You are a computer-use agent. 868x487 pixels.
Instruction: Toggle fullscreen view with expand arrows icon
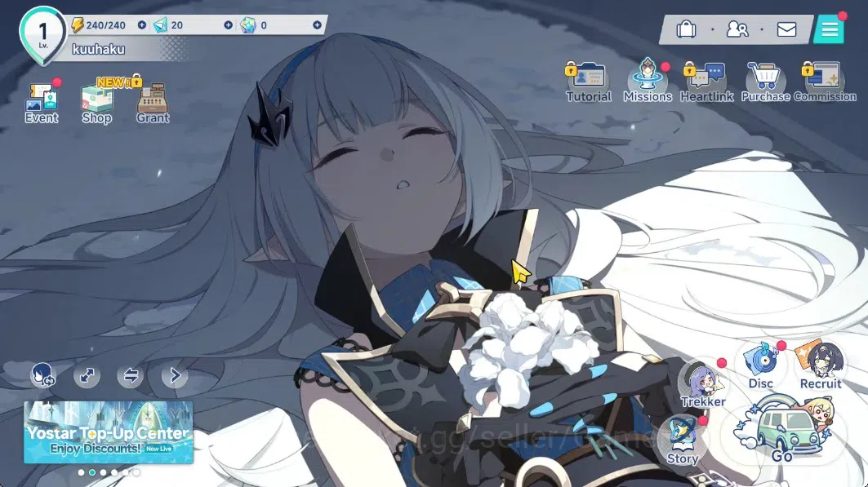pyautogui.click(x=87, y=375)
